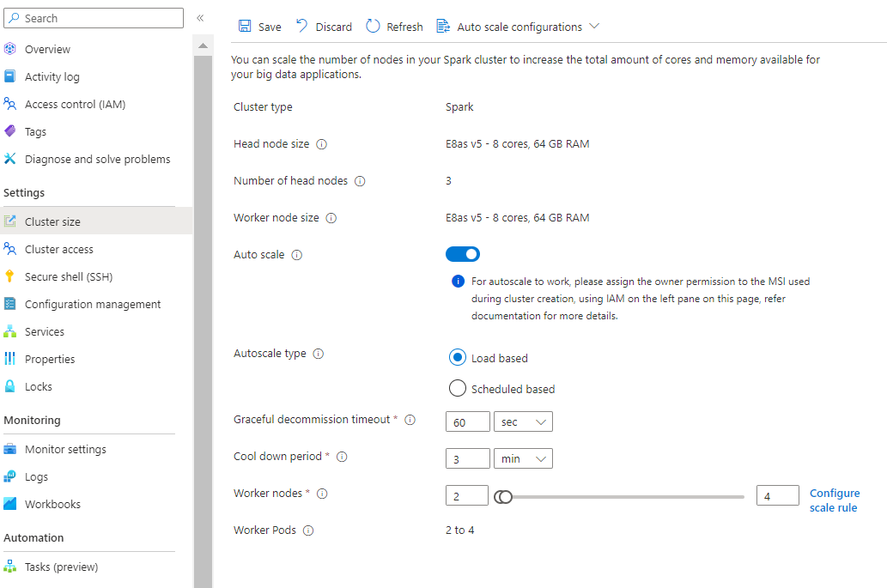Click the Save disk icon
The height and width of the screenshot is (588, 887).
point(245,26)
